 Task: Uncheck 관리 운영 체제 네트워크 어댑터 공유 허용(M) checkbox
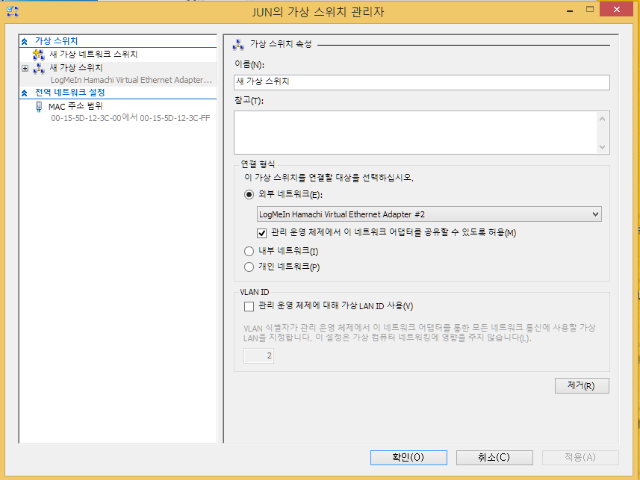tap(262, 233)
